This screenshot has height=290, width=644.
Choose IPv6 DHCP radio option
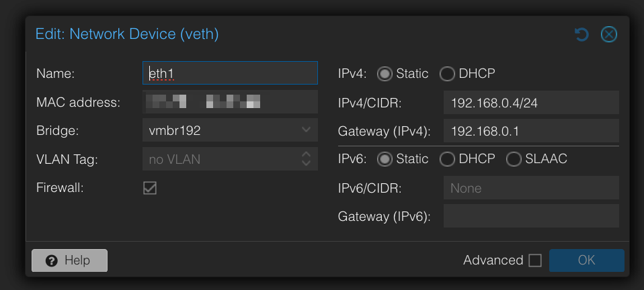[x=447, y=159]
